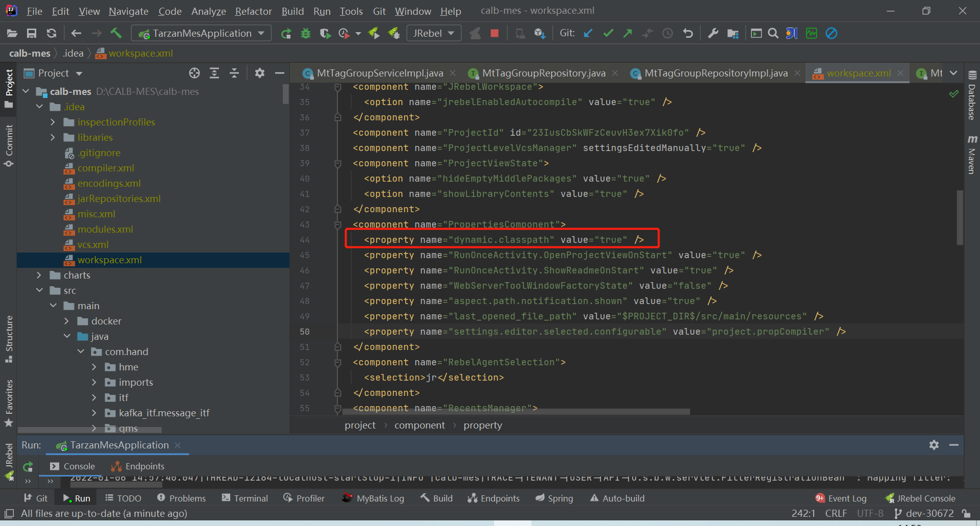This screenshot has height=526, width=980.
Task: Rollback changes with the undo icon
Action: (688, 34)
